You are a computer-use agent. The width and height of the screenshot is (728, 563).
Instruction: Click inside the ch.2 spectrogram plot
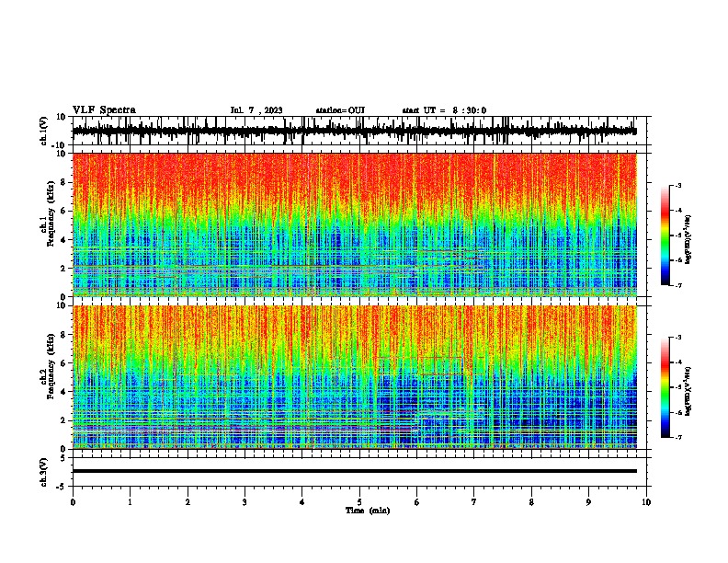pos(355,377)
